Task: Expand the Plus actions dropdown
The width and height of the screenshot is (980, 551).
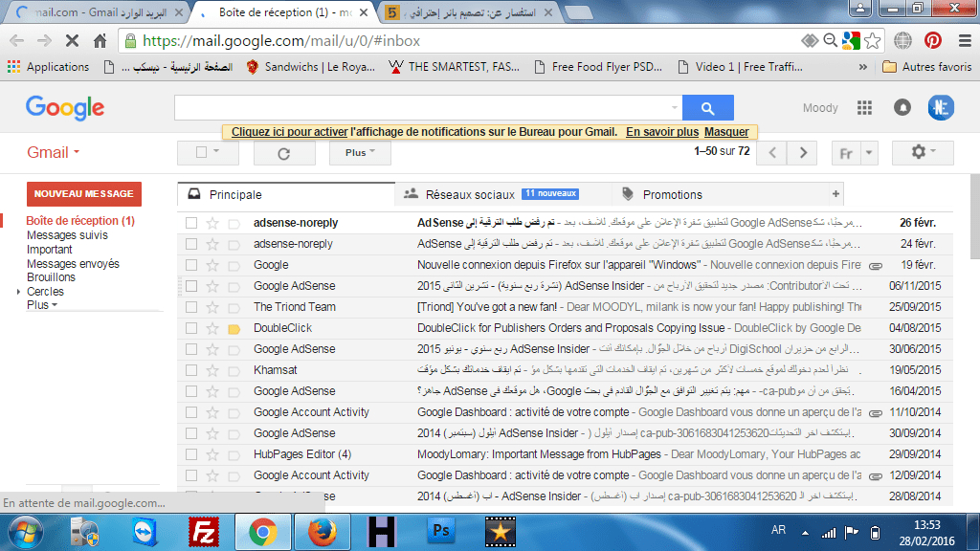Action: coord(360,153)
